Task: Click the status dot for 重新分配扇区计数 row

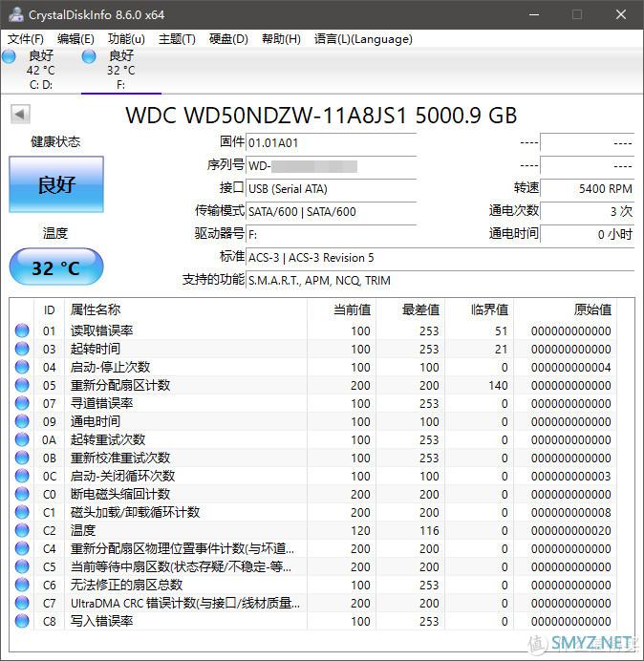Action: tap(22, 385)
